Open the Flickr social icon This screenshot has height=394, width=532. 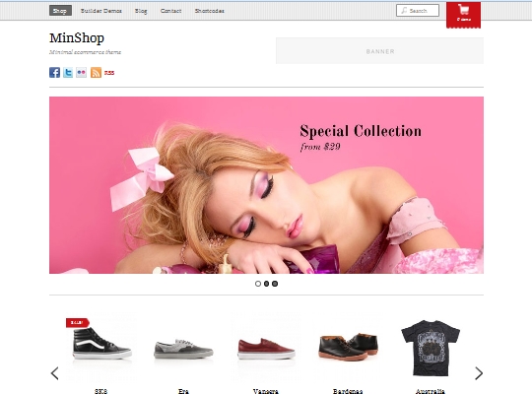pyautogui.click(x=81, y=72)
